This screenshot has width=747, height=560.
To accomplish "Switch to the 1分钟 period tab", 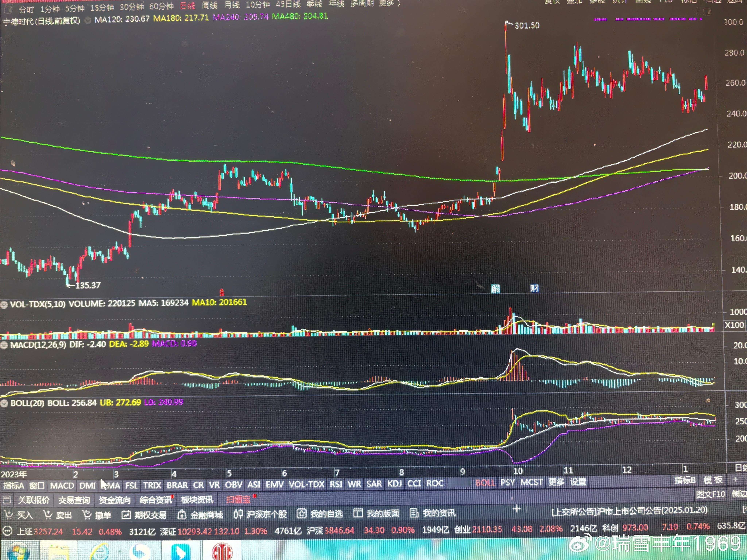I will [x=50, y=8].
